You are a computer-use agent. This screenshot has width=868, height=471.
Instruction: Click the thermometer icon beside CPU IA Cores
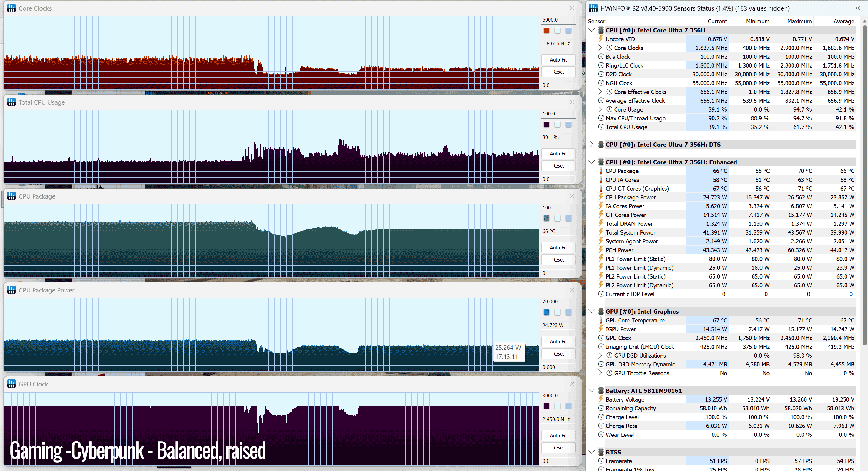[x=601, y=179]
